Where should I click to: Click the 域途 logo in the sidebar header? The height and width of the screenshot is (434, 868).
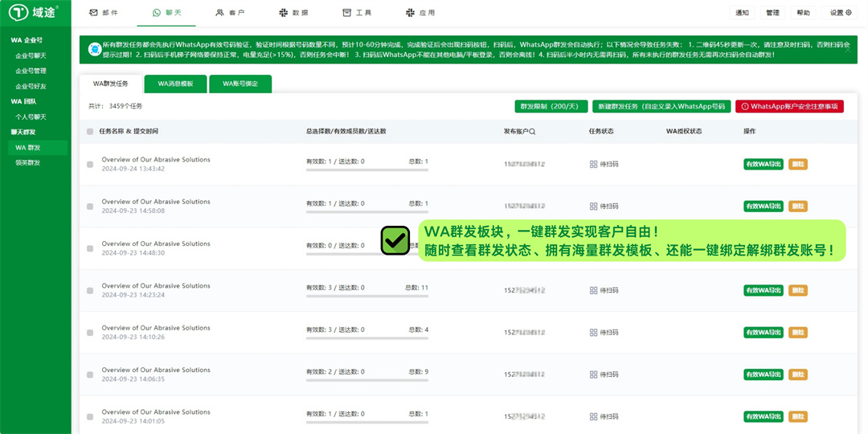33,12
